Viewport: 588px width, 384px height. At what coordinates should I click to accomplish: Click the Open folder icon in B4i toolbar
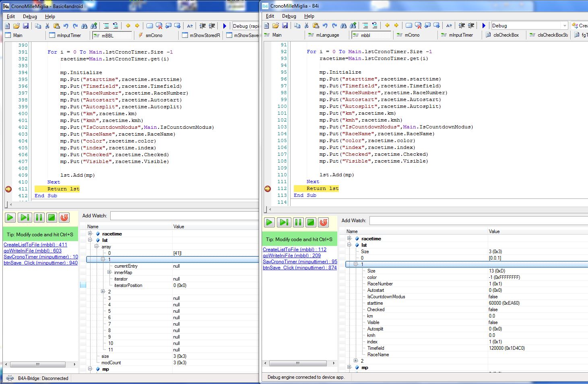(x=276, y=25)
